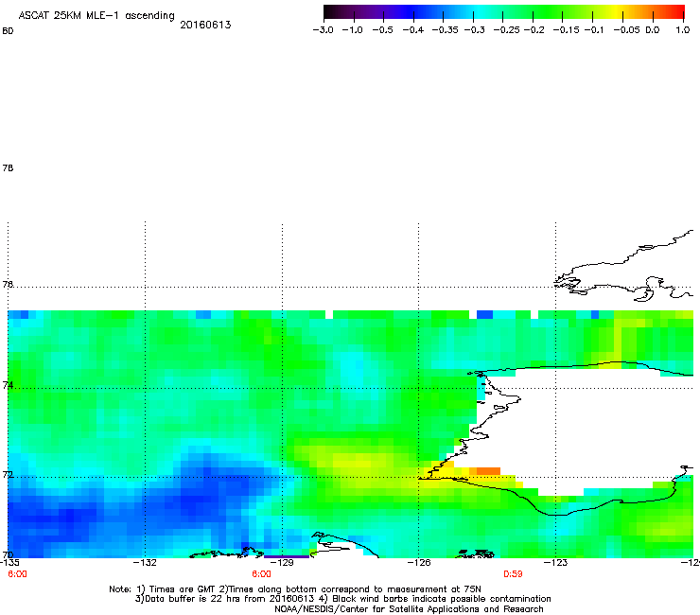
Task: Select the date label 20160613
Action: click(205, 25)
